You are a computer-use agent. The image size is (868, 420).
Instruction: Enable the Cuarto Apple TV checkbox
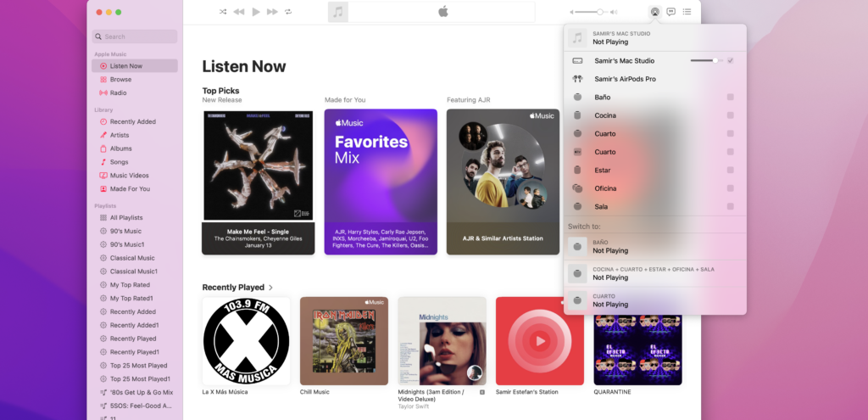[730, 152]
